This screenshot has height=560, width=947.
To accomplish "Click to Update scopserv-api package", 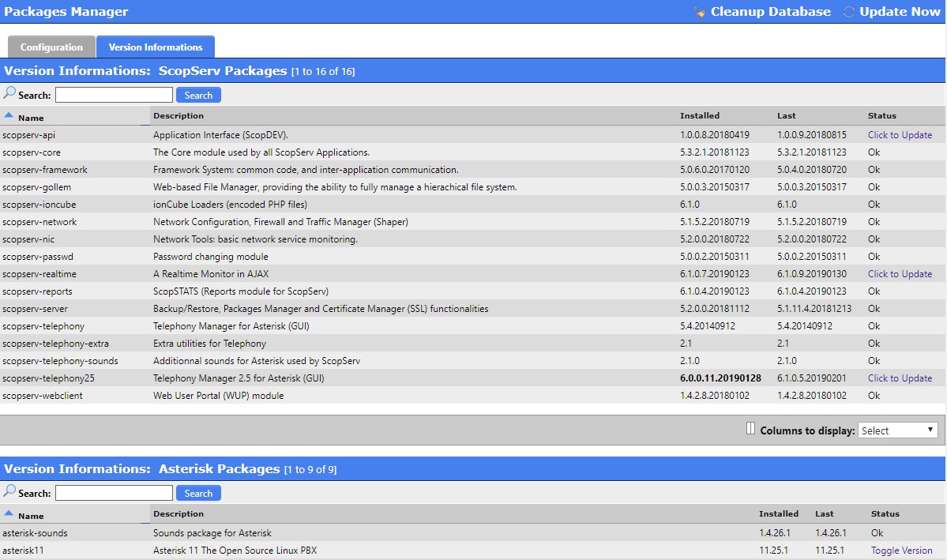I will pyautogui.click(x=900, y=135).
